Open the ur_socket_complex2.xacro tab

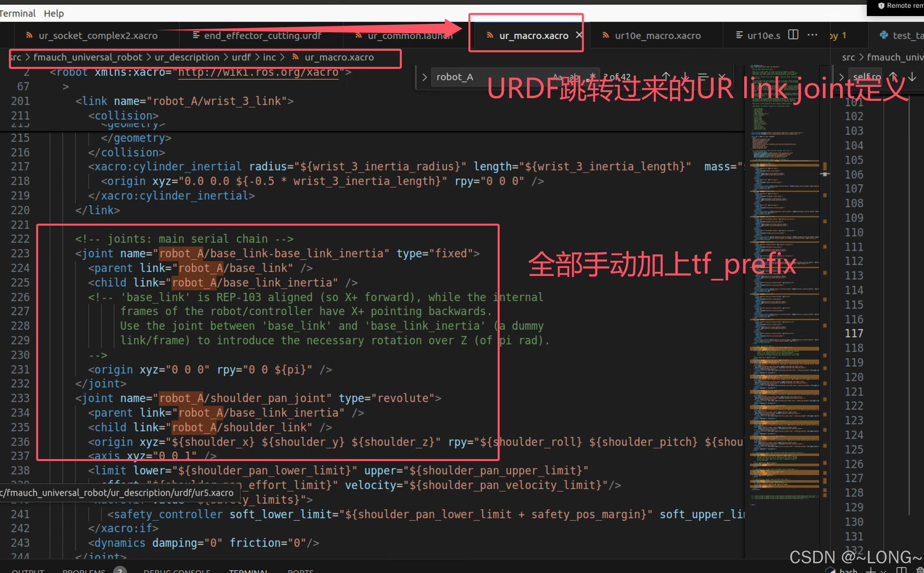point(98,36)
